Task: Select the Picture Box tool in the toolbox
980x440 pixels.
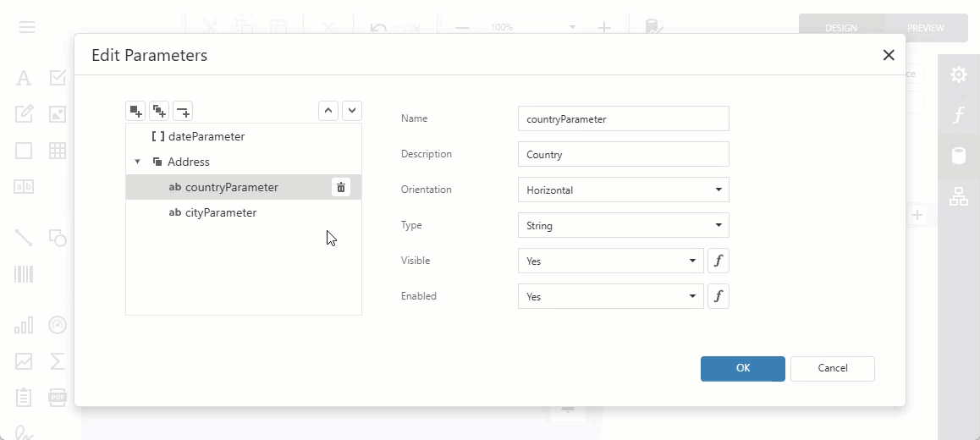Action: click(x=58, y=114)
